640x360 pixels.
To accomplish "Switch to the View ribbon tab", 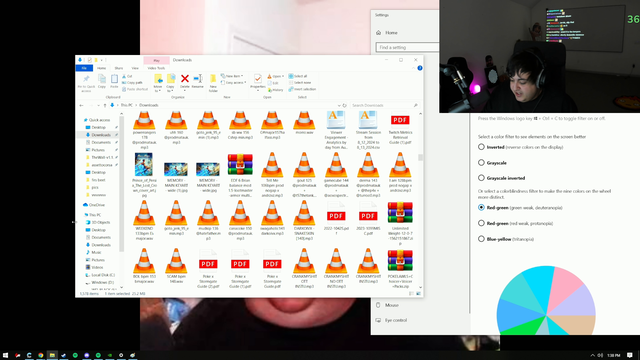I will click(x=135, y=68).
